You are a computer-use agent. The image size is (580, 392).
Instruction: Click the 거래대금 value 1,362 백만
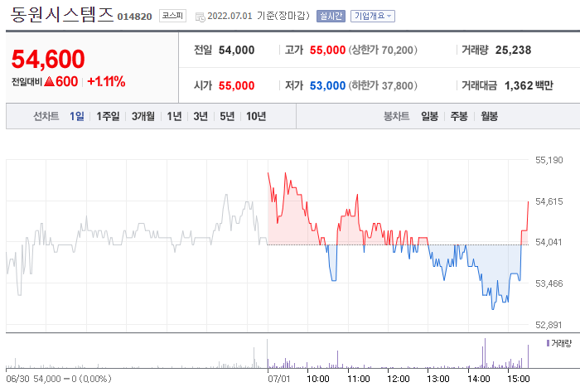(x=529, y=86)
